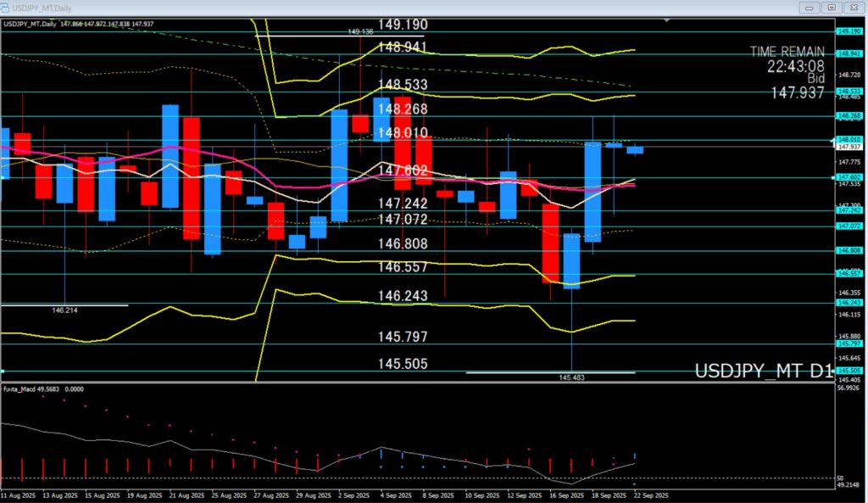Screen dimensions: 868x503
Task: Minimize the USDJPY_MT chart window
Action: click(x=810, y=8)
